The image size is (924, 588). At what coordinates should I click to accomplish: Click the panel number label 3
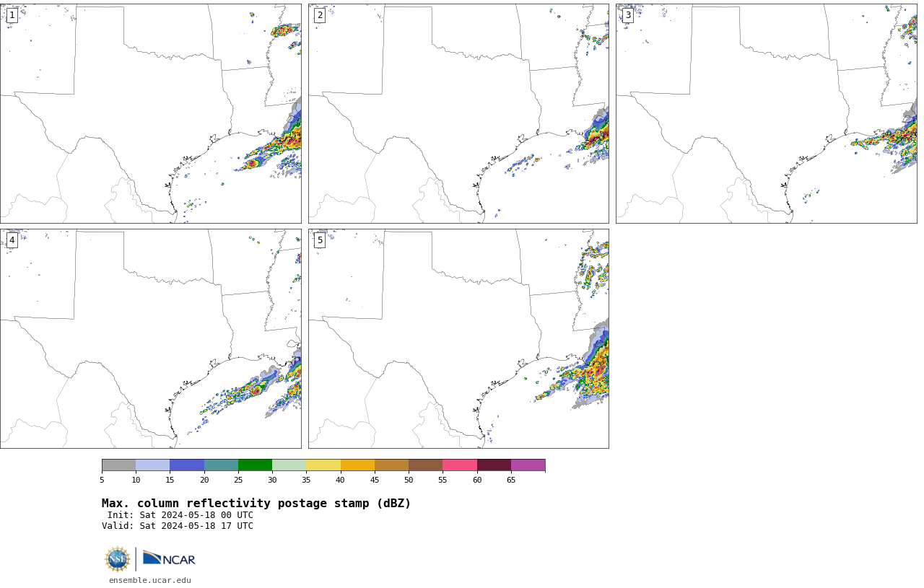pyautogui.click(x=628, y=15)
